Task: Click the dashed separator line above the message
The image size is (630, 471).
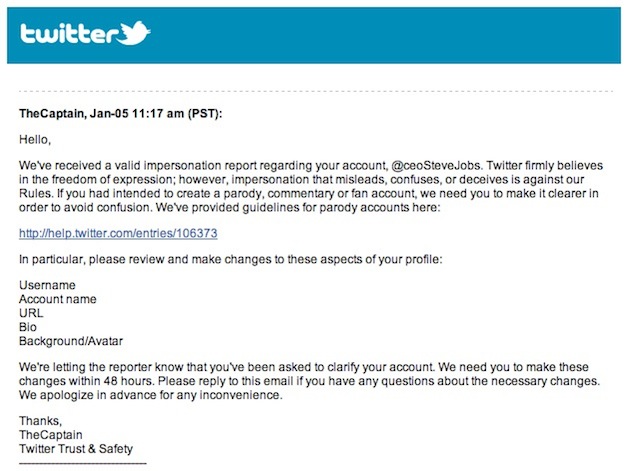Action: (x=315, y=92)
